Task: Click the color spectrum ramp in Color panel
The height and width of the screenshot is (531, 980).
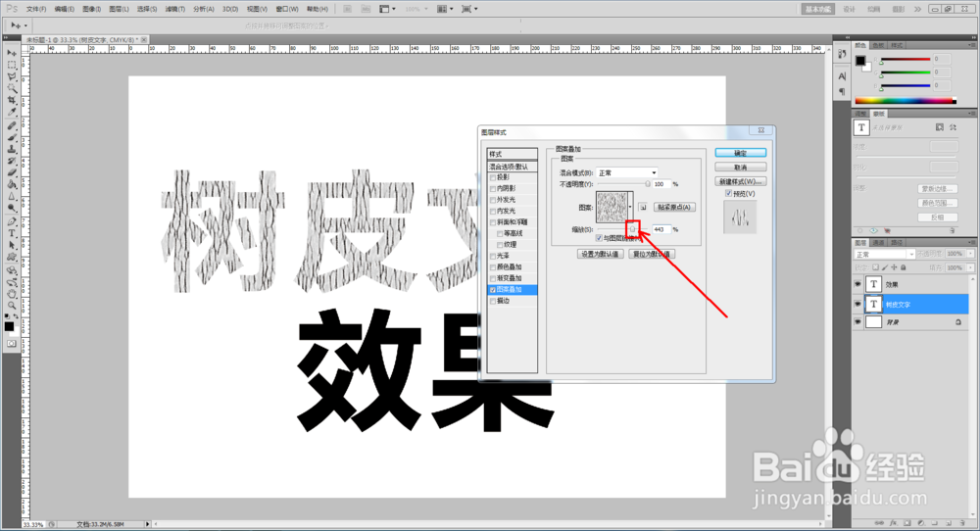Action: point(905,100)
